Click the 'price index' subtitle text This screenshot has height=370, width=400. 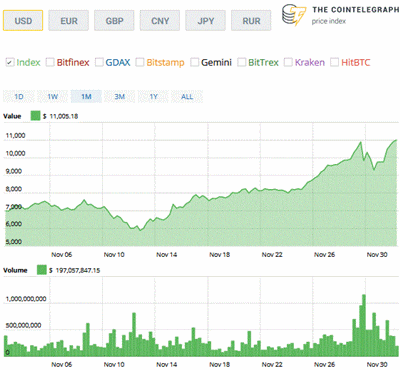coord(329,21)
